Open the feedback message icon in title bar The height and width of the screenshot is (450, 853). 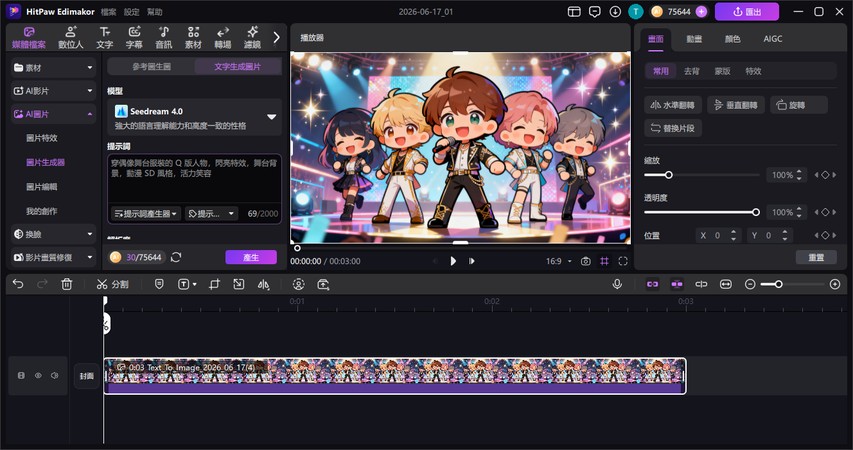pyautogui.click(x=595, y=11)
